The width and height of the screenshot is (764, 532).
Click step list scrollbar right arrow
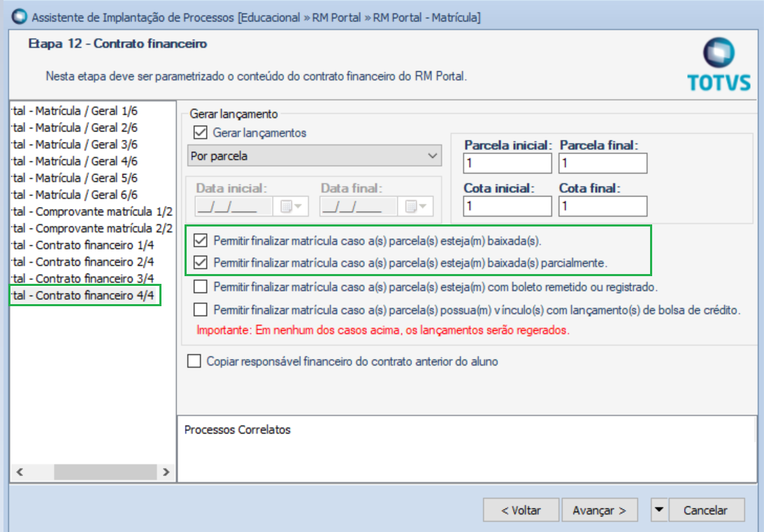(166, 472)
